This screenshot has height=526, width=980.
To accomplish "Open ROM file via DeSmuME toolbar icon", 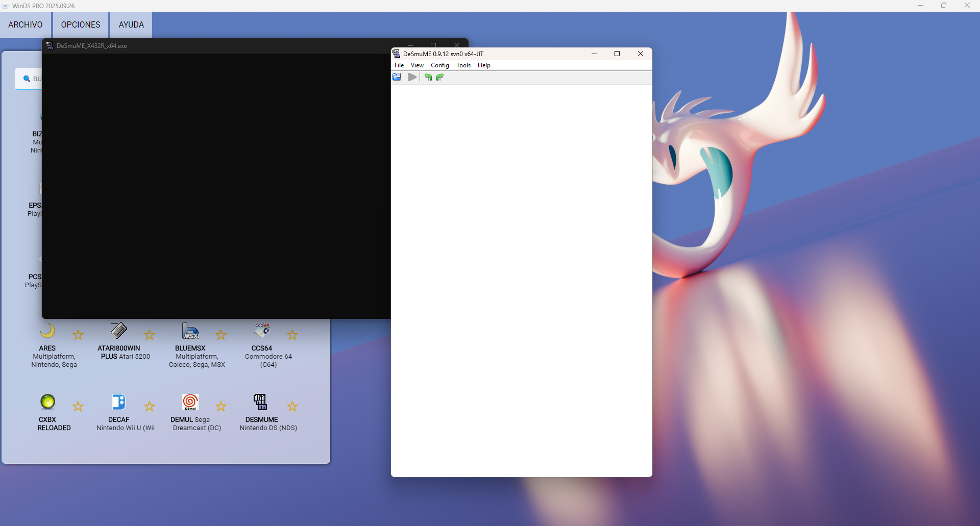I will (x=397, y=77).
